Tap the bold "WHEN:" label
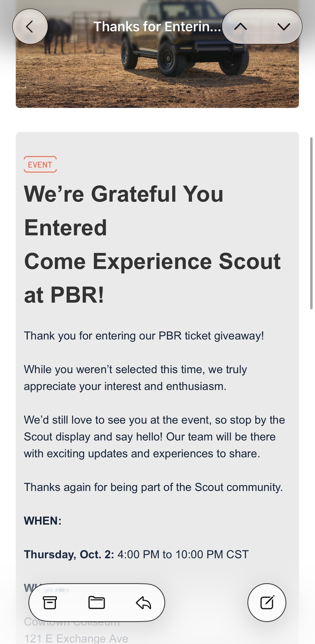Image resolution: width=315 pixels, height=644 pixels. [x=43, y=521]
